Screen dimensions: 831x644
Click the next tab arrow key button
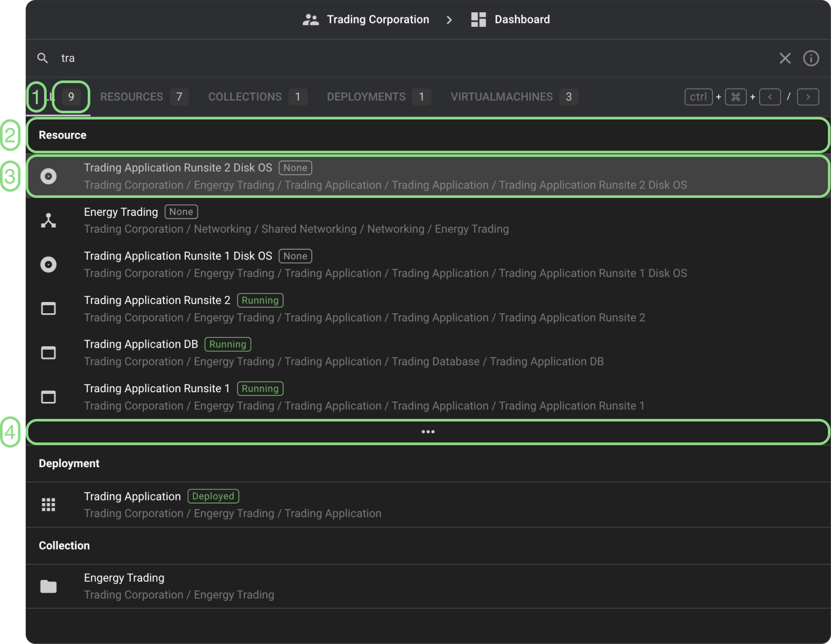tap(808, 97)
